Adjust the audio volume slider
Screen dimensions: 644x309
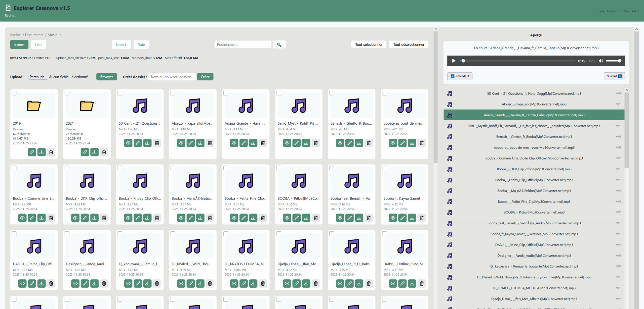coord(613,61)
